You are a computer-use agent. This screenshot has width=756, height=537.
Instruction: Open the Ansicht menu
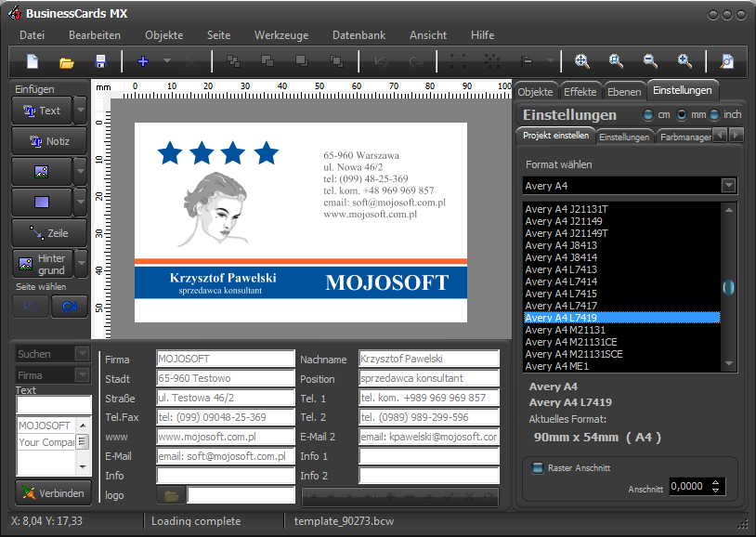(x=427, y=35)
